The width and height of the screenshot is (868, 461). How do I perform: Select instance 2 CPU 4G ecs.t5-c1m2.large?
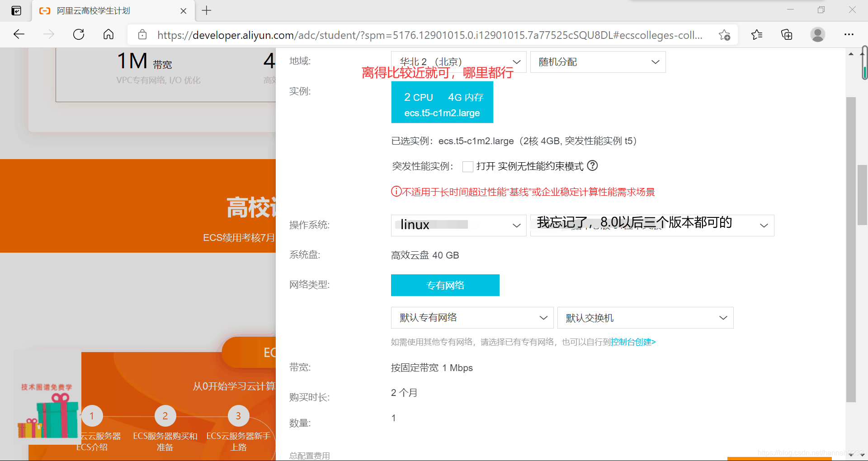(x=442, y=102)
